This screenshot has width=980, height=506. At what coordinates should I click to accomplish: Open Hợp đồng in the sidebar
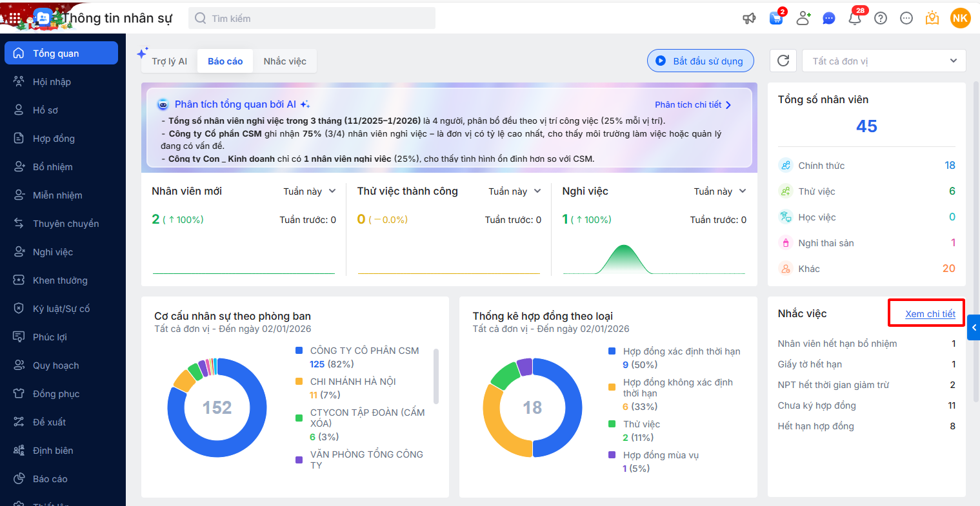(x=54, y=139)
